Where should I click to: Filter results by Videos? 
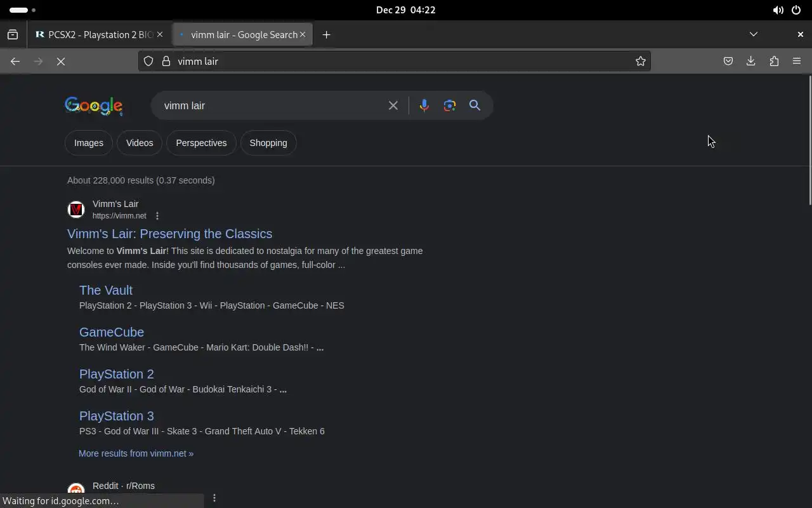point(140,143)
